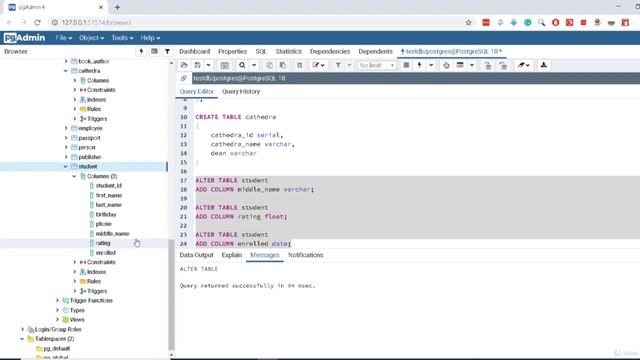
Task: Open the Notifications tab
Action: click(x=305, y=255)
